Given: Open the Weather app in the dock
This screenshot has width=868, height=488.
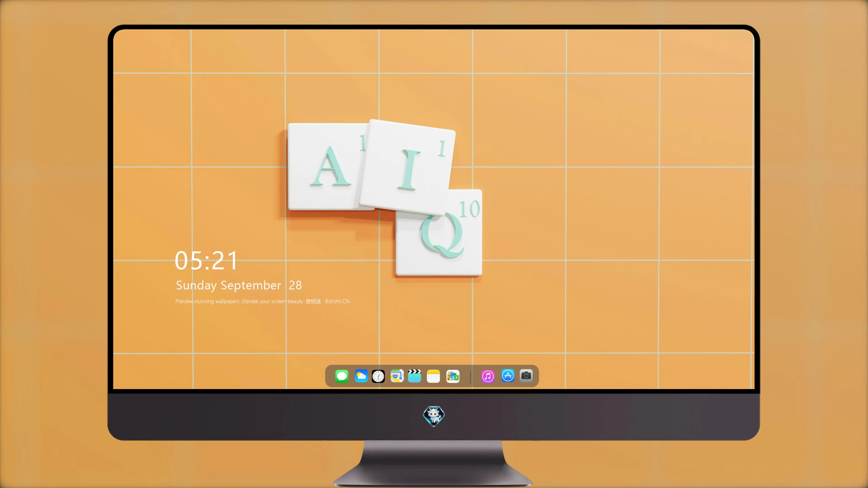Looking at the screenshot, I should click(x=361, y=376).
